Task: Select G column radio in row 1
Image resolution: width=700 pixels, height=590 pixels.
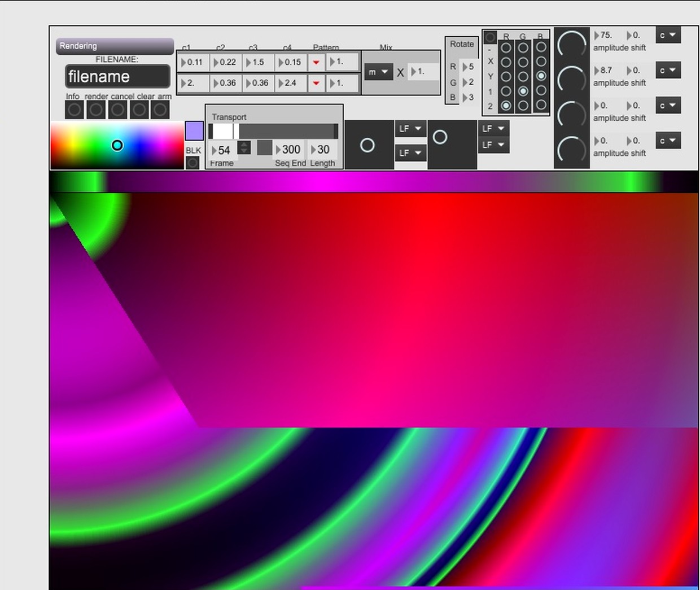Action: (x=523, y=91)
